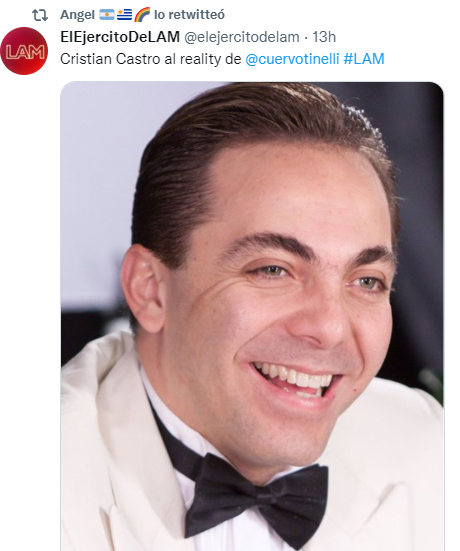
Task: Open the @cuervotinelli mention
Action: click(292, 59)
